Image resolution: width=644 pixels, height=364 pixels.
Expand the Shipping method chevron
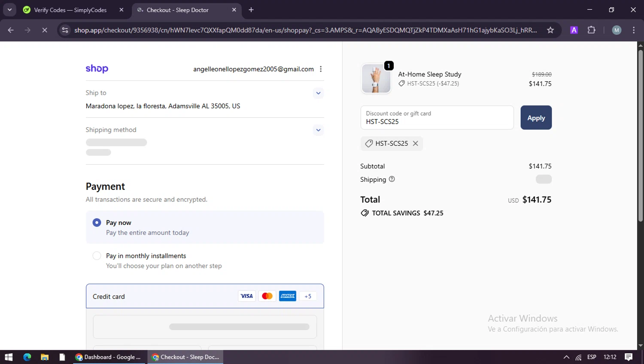(318, 130)
